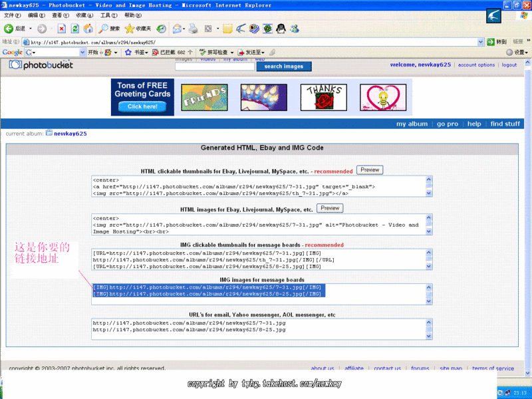Open the 收藏 Favorites menu
The height and width of the screenshot is (399, 532).
(84, 15)
